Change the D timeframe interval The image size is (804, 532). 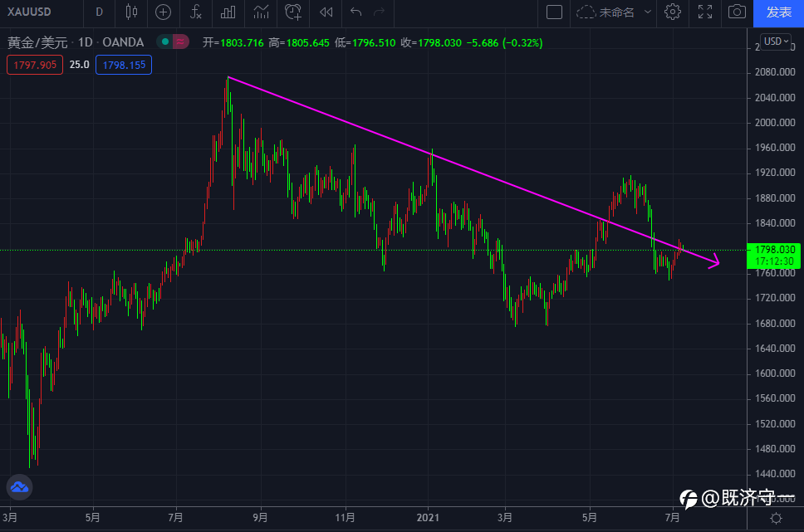coord(100,12)
